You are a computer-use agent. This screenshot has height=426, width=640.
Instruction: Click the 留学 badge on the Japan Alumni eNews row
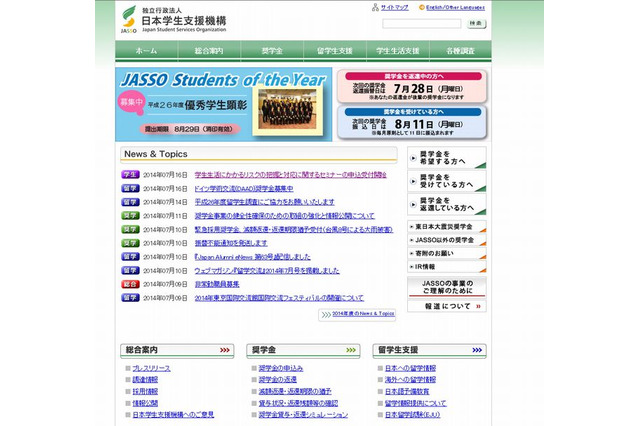point(130,257)
